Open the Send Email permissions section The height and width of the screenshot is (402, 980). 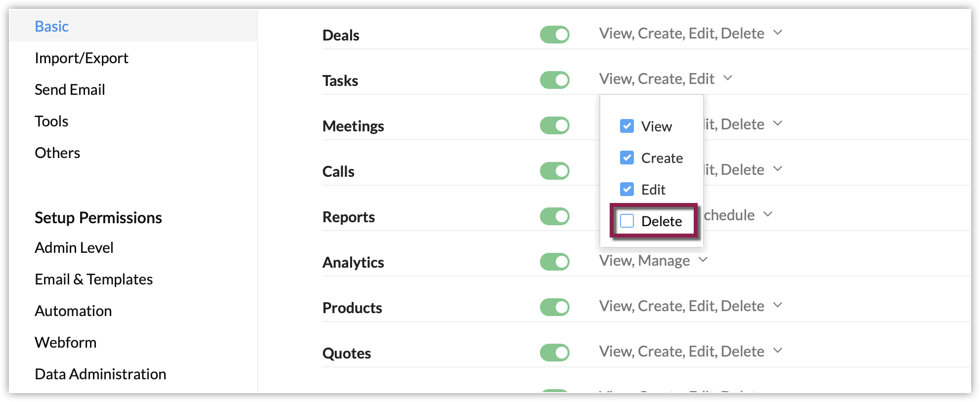point(70,90)
